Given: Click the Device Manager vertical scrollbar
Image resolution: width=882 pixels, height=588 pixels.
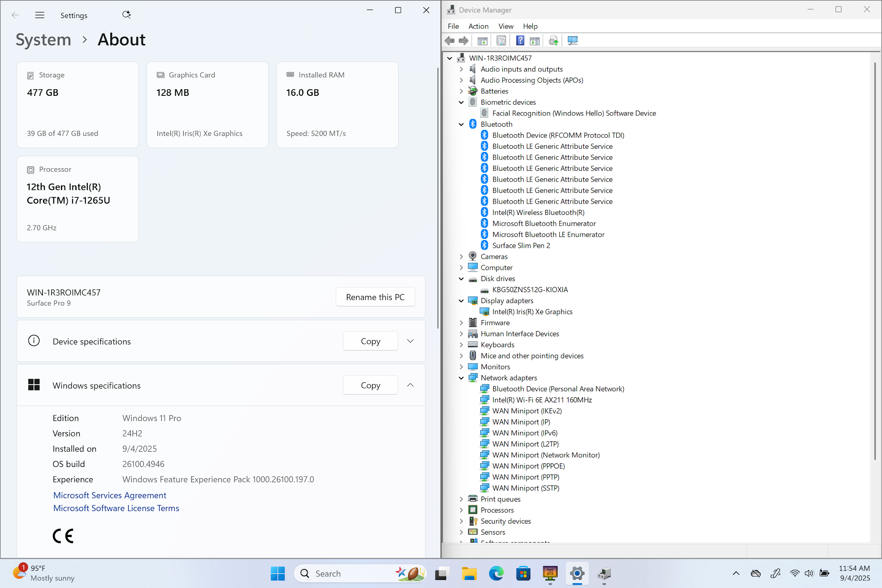Looking at the screenshot, I should tap(875, 261).
